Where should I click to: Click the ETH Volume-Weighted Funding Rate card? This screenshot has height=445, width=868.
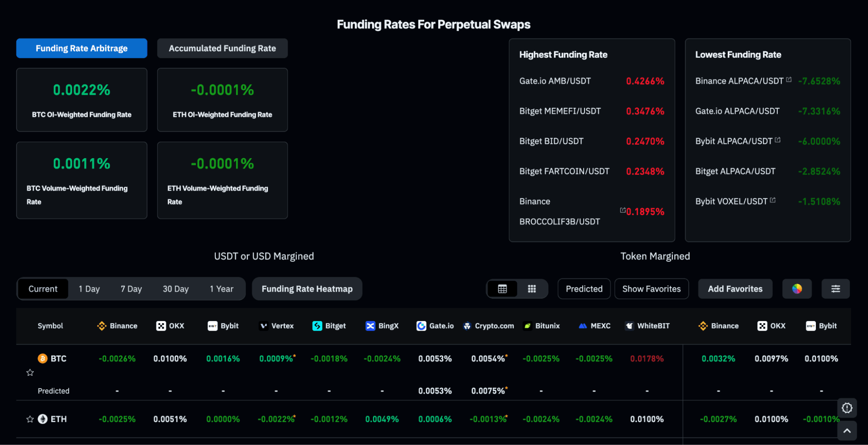click(x=222, y=180)
